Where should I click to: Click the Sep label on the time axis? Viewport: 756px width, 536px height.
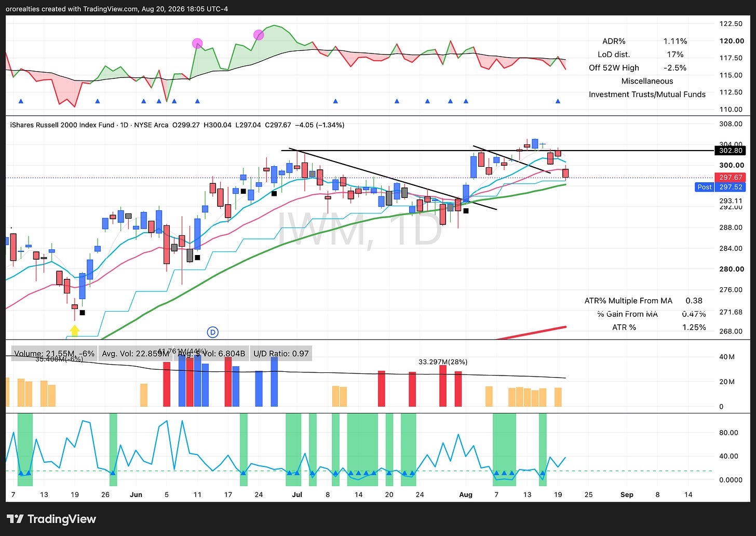pos(627,494)
